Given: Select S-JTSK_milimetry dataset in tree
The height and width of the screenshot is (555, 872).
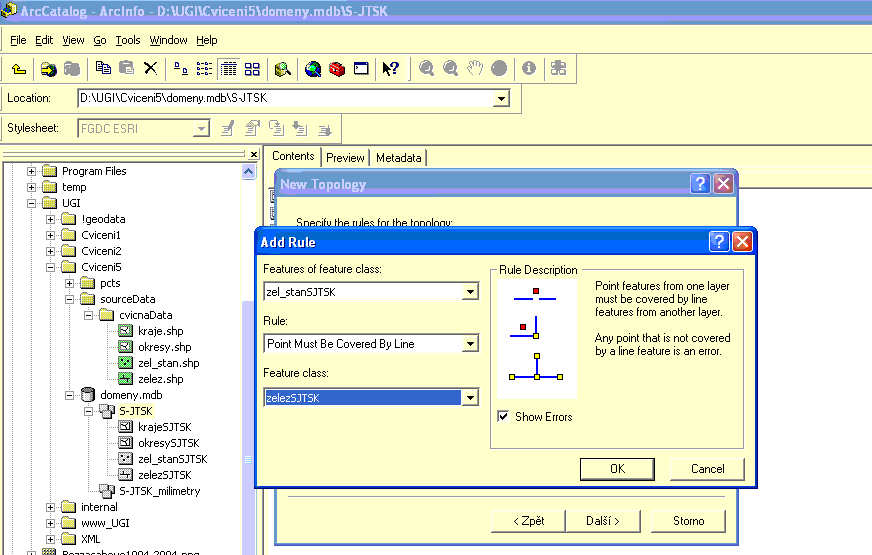Looking at the screenshot, I should (x=160, y=492).
